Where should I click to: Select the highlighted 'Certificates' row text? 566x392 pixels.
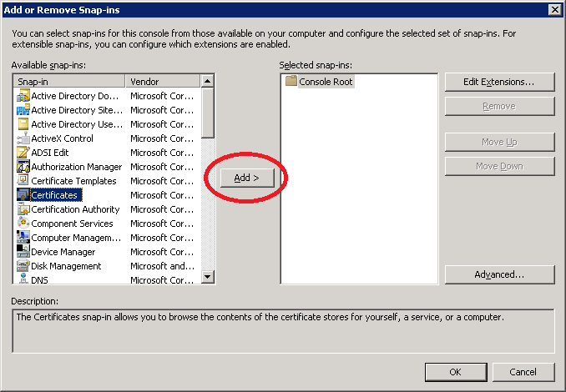tap(54, 195)
